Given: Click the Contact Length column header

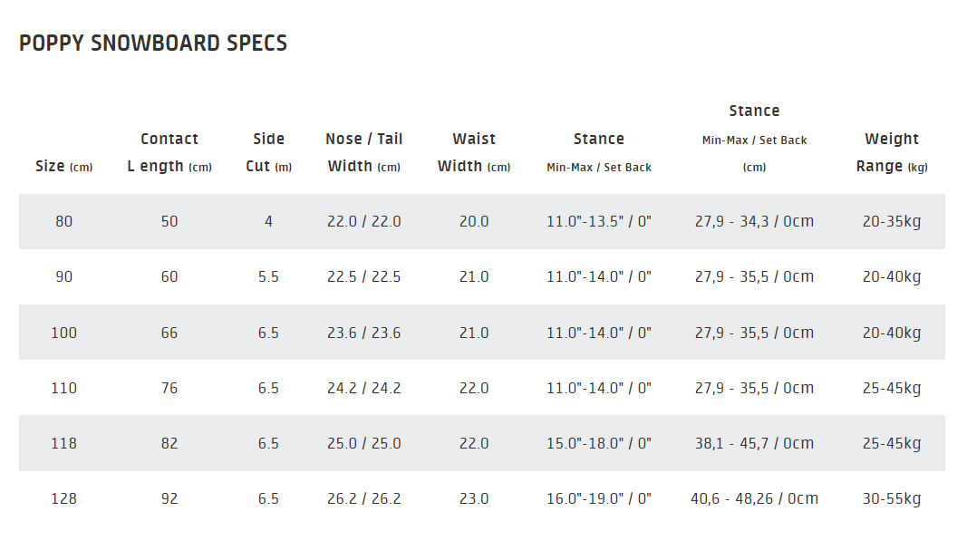Looking at the screenshot, I should [x=169, y=152].
